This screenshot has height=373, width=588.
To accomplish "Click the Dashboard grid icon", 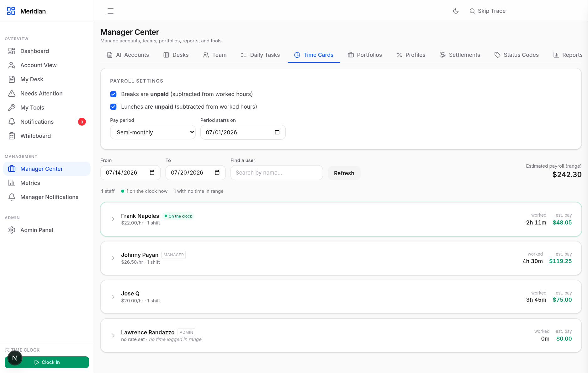I will 12,51.
